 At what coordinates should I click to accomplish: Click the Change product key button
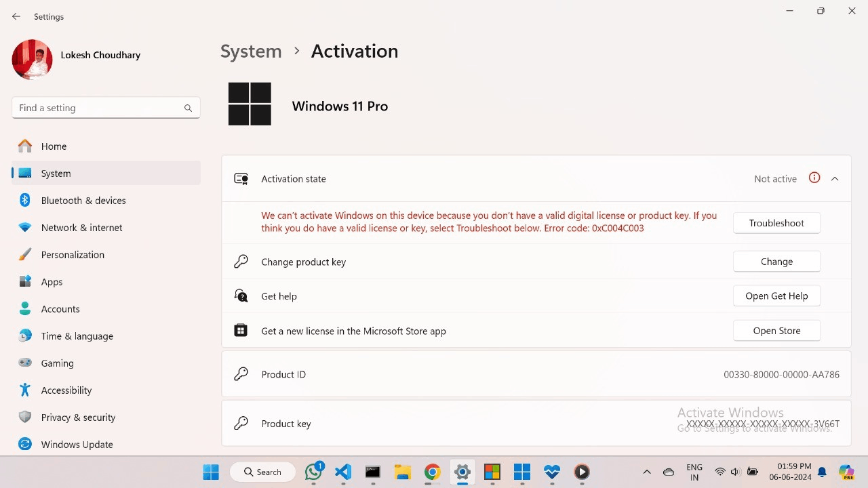click(776, 262)
